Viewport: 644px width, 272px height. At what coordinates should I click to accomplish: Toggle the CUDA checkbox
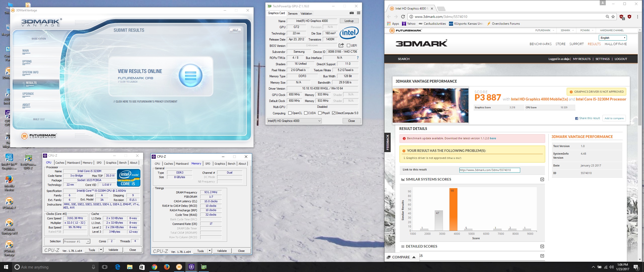[x=306, y=113]
